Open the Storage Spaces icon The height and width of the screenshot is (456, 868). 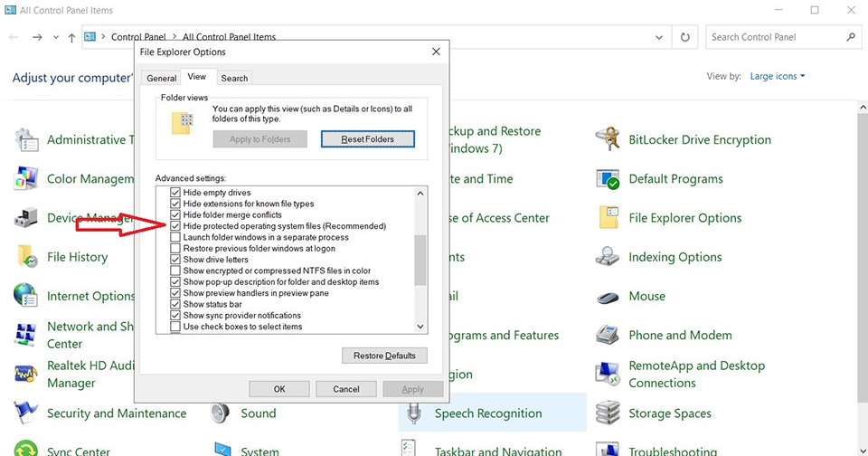point(608,413)
